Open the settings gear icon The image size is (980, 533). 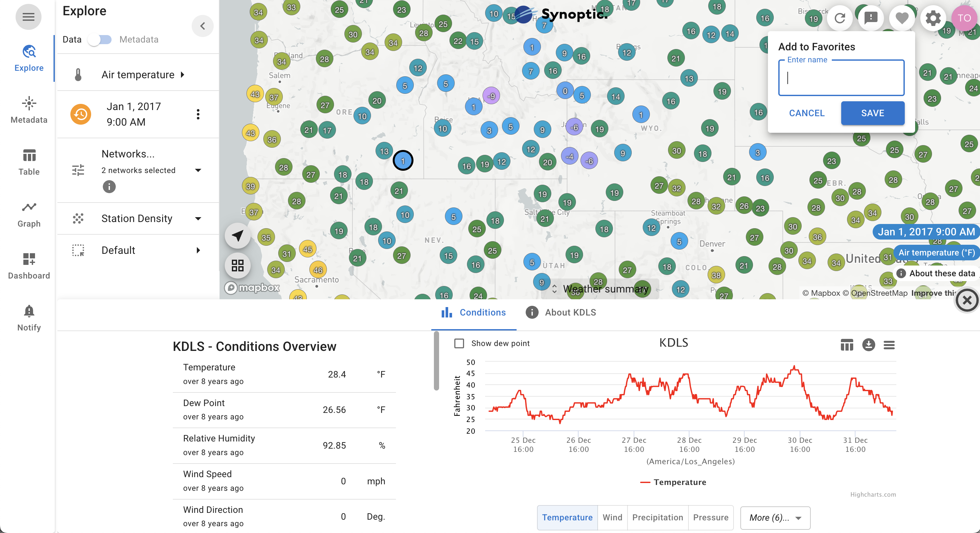933,18
